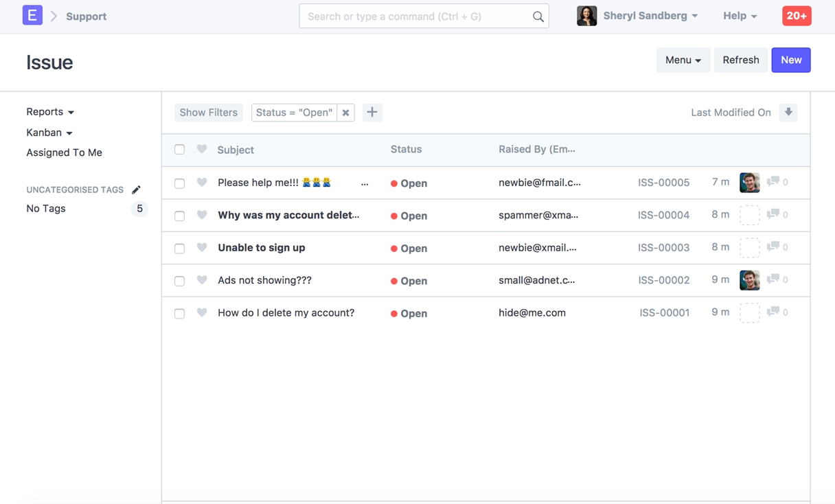The height and width of the screenshot is (504, 835).
Task: Tick the checkbox for "How do I delete my account?"
Action: [179, 313]
